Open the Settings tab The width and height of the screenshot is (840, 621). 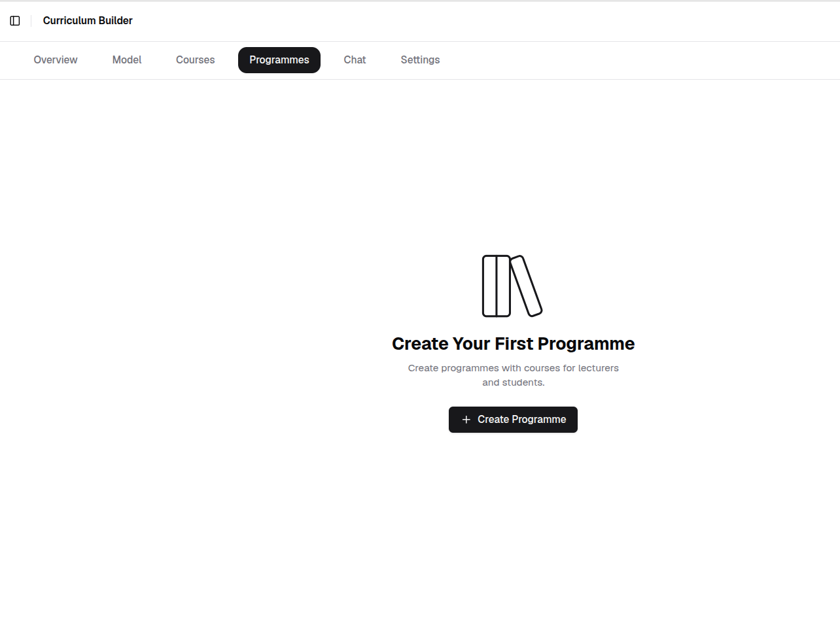420,60
